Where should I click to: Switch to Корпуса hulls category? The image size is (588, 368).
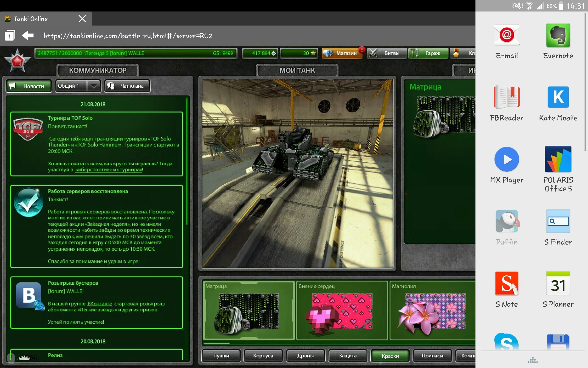click(263, 356)
